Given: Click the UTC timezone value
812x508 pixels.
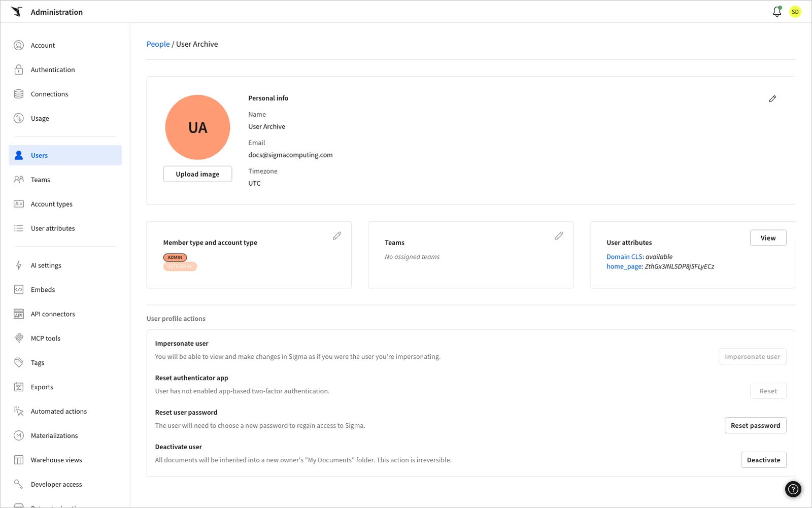Looking at the screenshot, I should click(254, 183).
